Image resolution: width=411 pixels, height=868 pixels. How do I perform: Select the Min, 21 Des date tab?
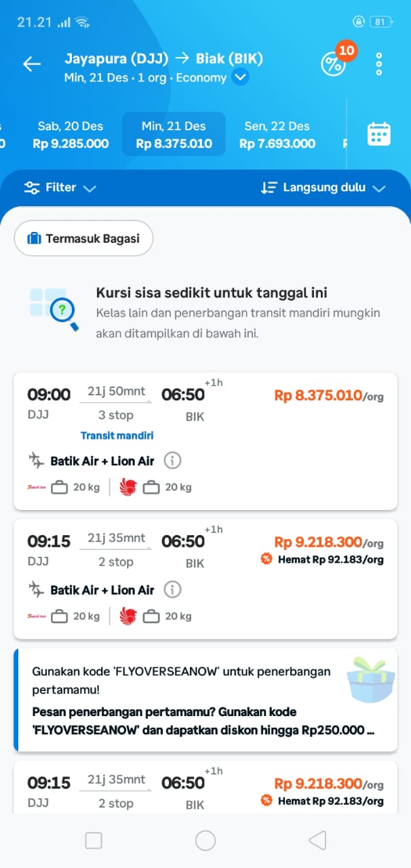click(x=174, y=134)
